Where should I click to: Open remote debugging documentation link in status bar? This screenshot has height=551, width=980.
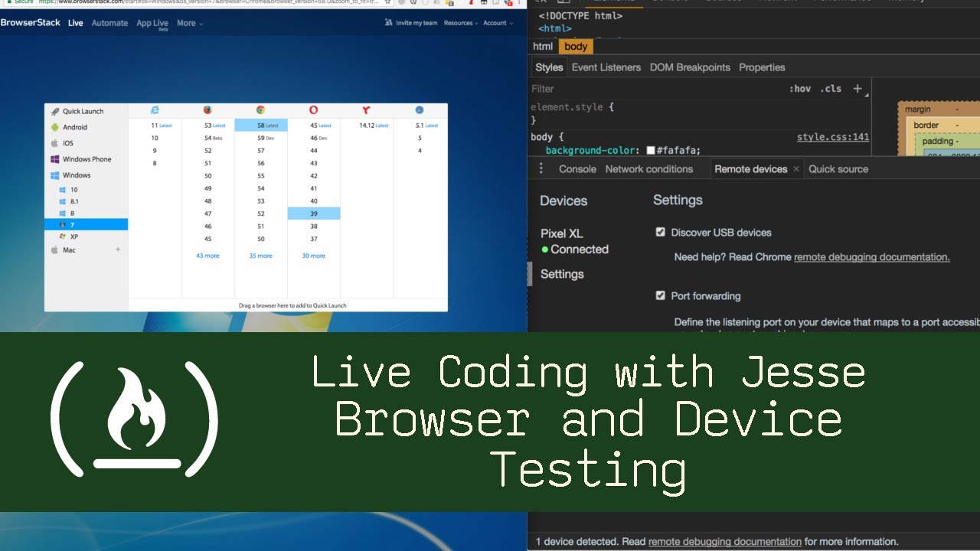725,542
